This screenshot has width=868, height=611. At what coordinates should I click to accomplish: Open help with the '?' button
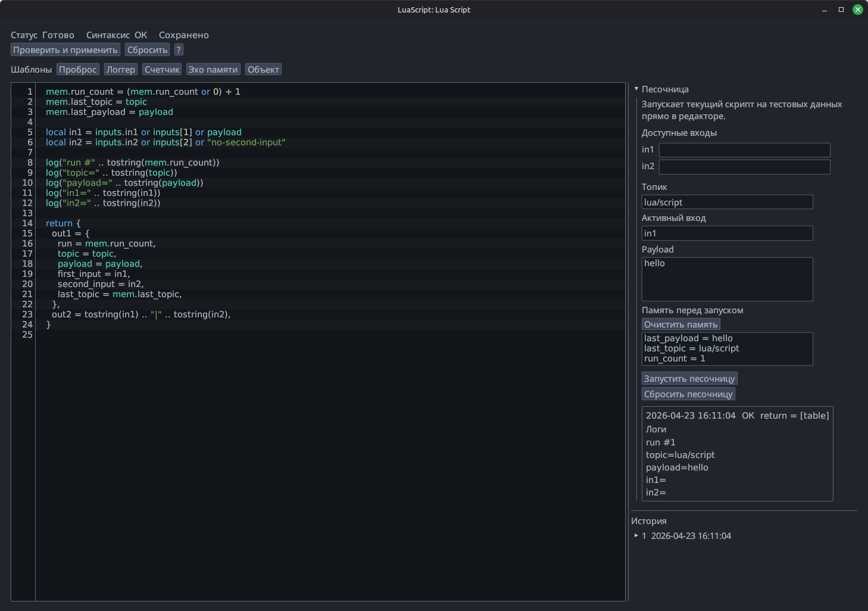pyautogui.click(x=179, y=50)
